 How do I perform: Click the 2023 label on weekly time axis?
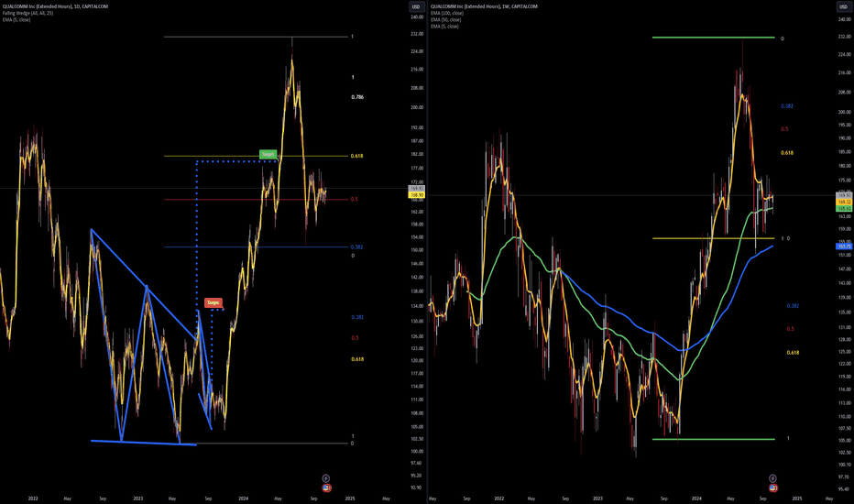coord(597,499)
